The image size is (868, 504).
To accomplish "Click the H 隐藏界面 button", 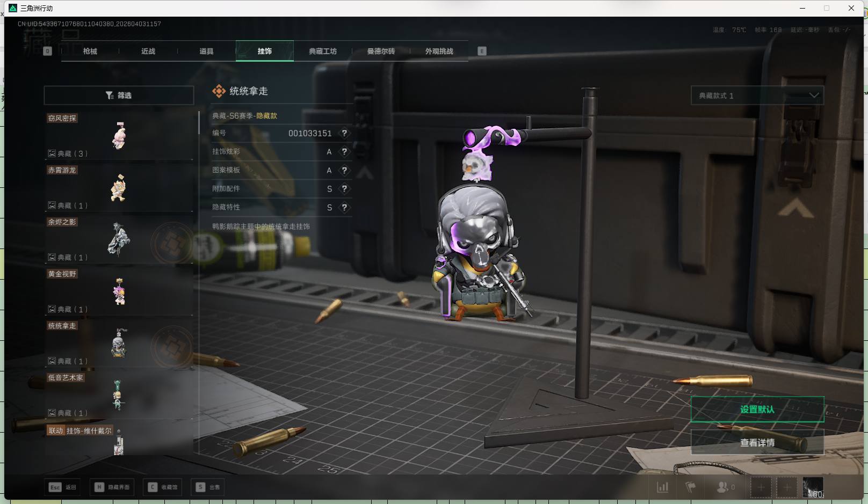I will 112,487.
